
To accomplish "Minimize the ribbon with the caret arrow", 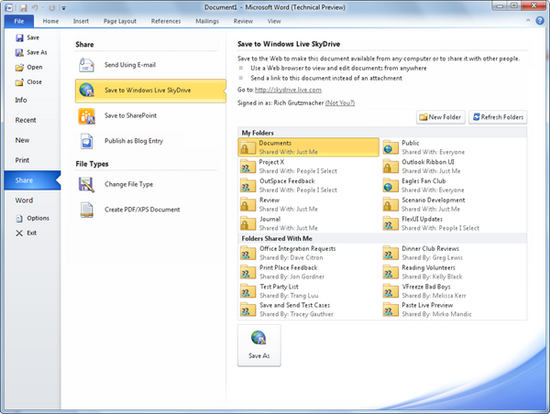I will [x=528, y=21].
